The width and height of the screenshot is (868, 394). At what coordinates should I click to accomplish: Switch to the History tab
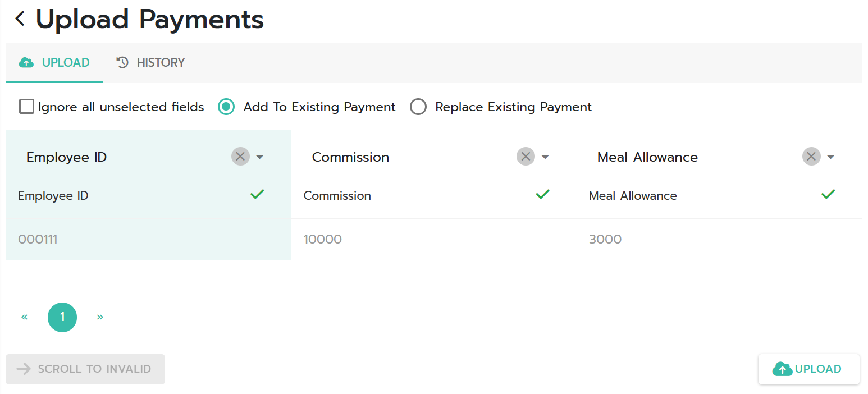point(150,62)
